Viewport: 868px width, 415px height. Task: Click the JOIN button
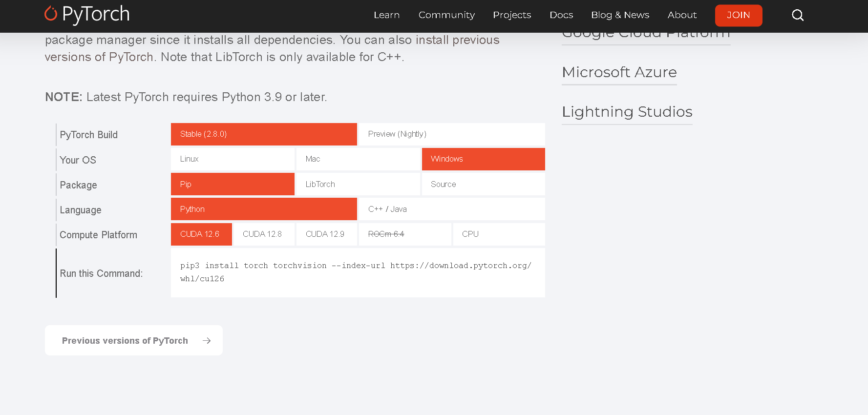coord(739,15)
